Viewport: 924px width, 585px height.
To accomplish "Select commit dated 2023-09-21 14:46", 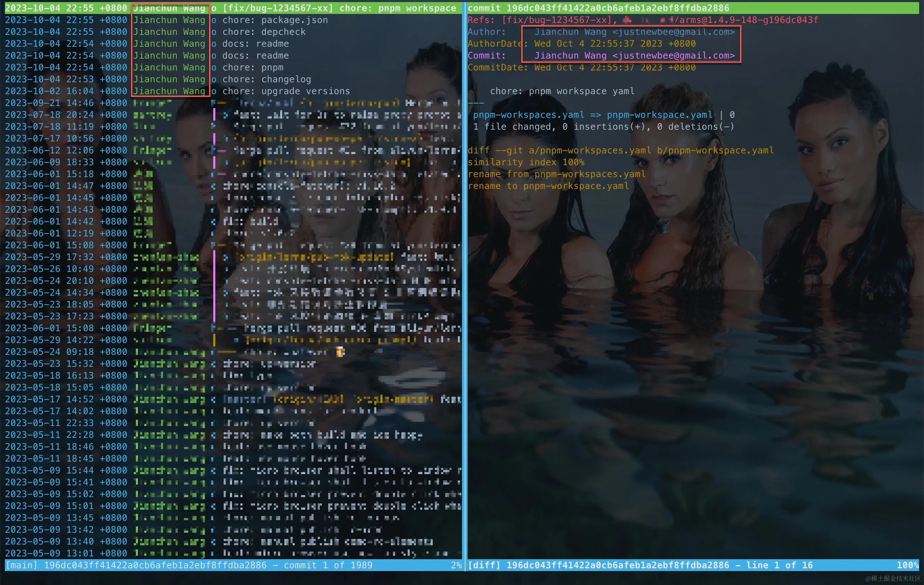I will coord(65,103).
